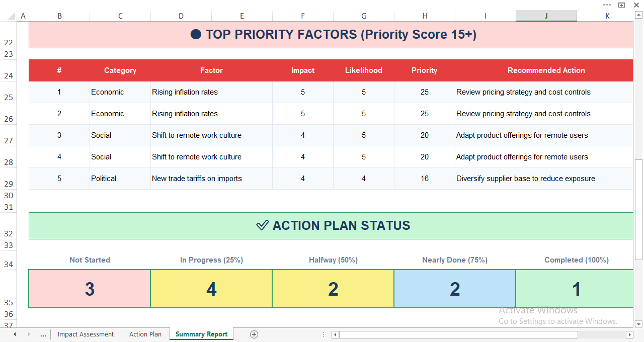This screenshot has height=342, width=644.
Task: Select 'Shift to remote work culture' in row 27
Action: pyautogui.click(x=211, y=135)
